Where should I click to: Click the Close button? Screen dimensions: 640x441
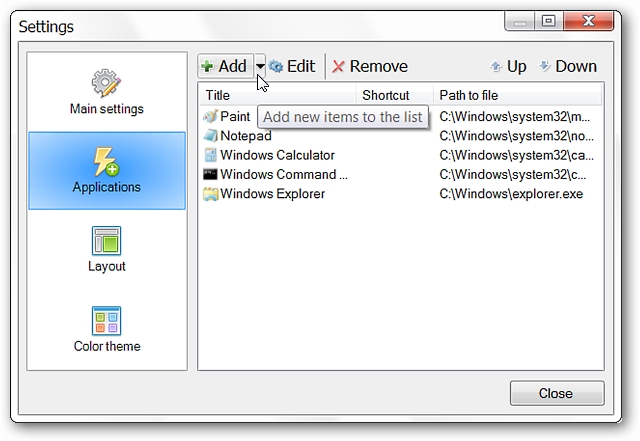557,393
